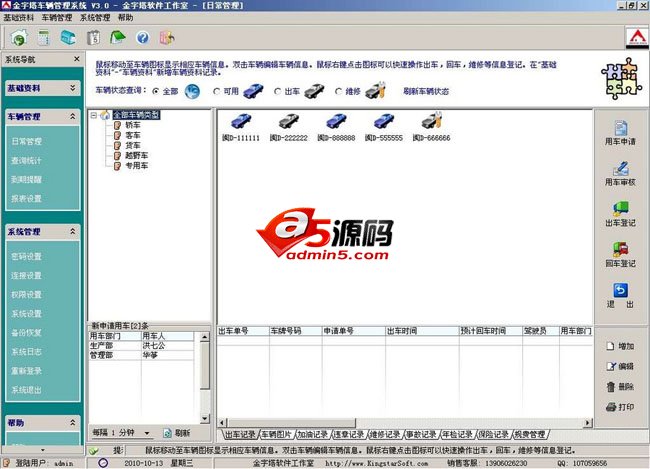Switch to the 加油记录 tab

(313, 435)
